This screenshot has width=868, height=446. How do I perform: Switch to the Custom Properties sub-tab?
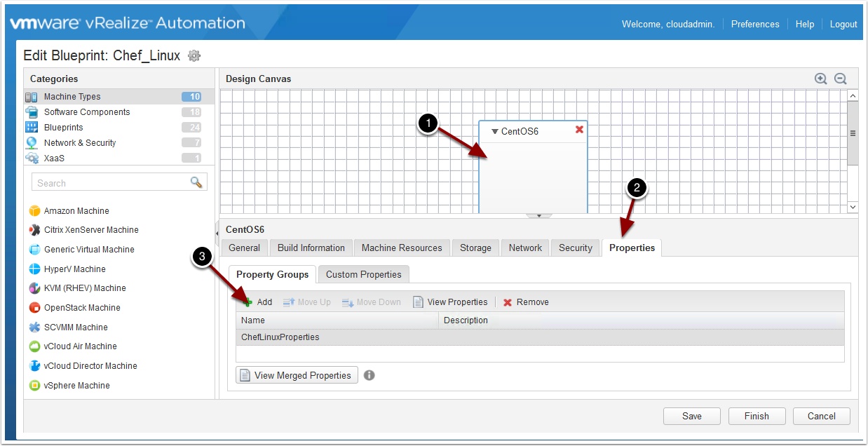[363, 274]
